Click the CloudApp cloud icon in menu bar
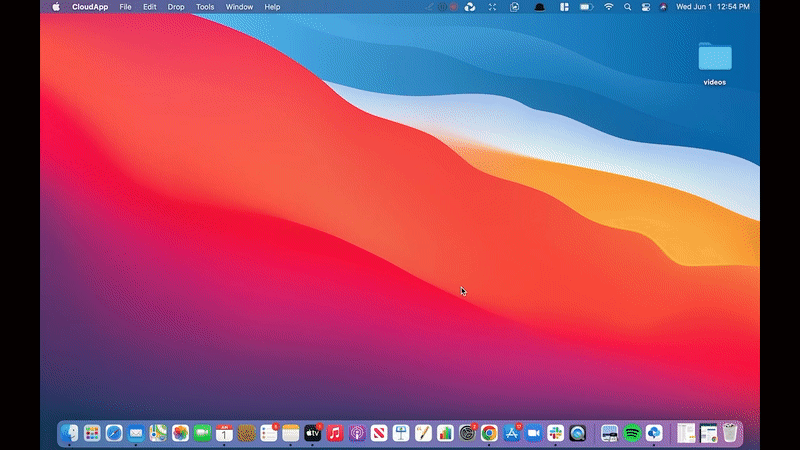 point(470,7)
